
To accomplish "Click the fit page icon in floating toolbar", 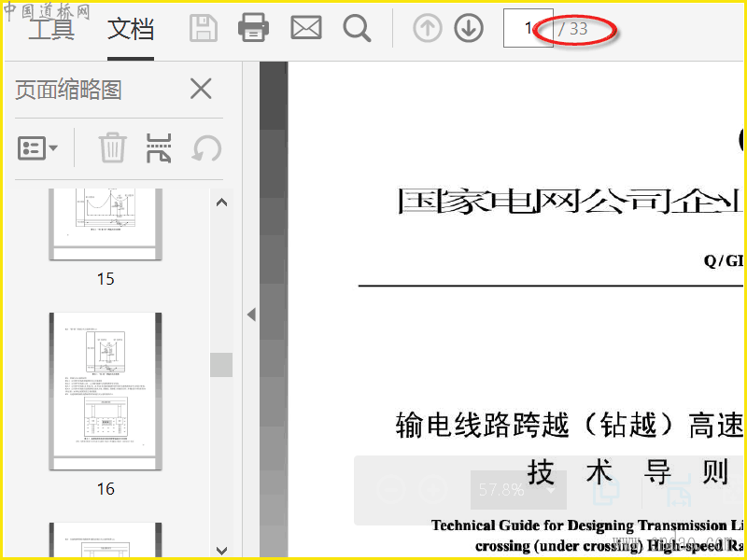I will (x=606, y=491).
